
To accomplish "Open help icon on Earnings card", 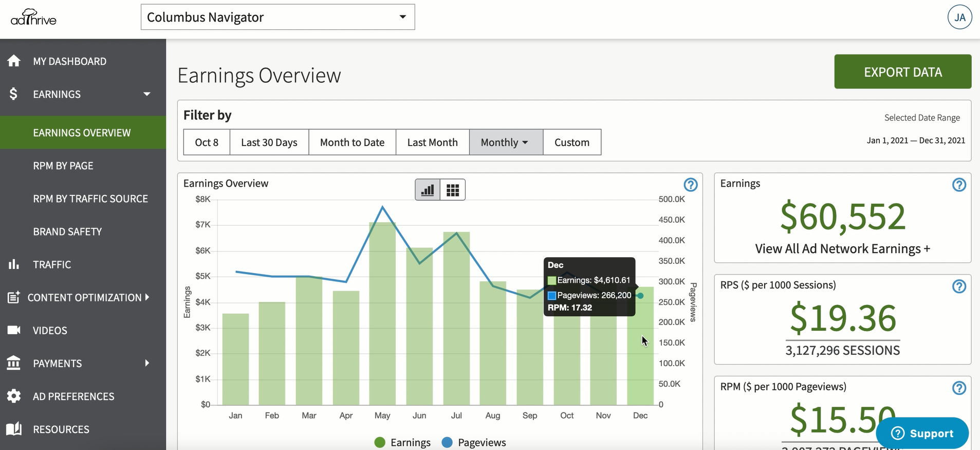I will point(959,185).
